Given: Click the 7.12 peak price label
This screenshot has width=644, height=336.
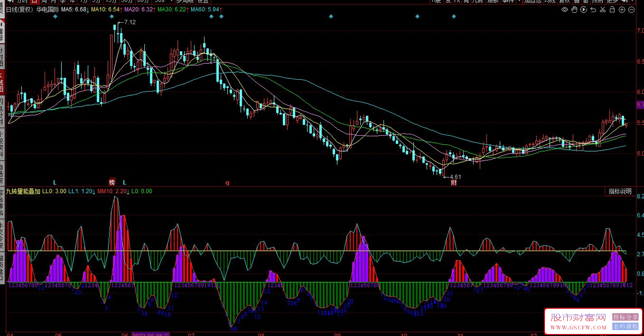Looking at the screenshot, I should pyautogui.click(x=130, y=22).
